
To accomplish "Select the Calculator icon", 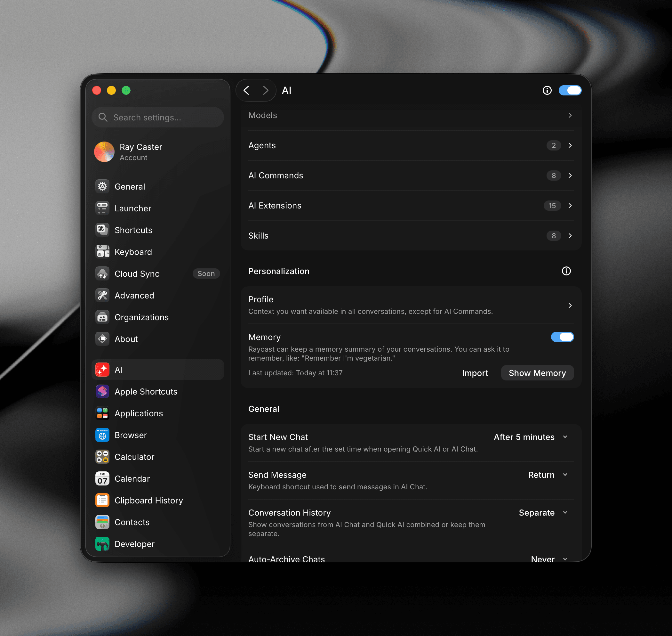I will coord(102,457).
